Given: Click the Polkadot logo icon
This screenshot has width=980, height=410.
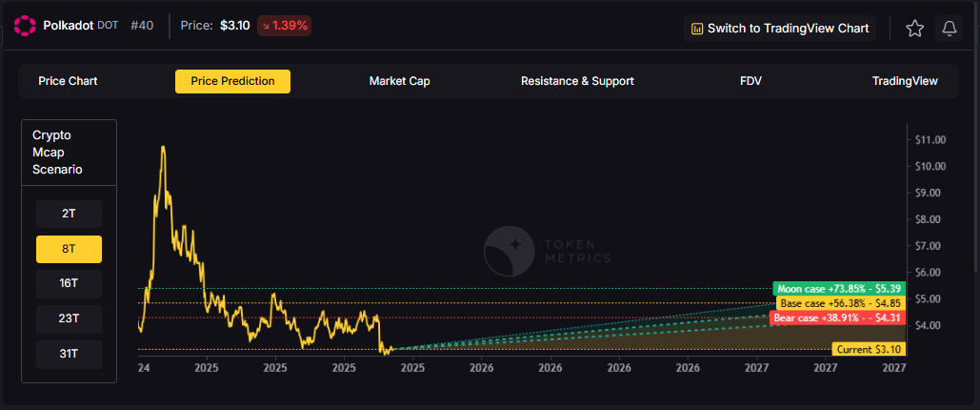Looking at the screenshot, I should pos(25,26).
